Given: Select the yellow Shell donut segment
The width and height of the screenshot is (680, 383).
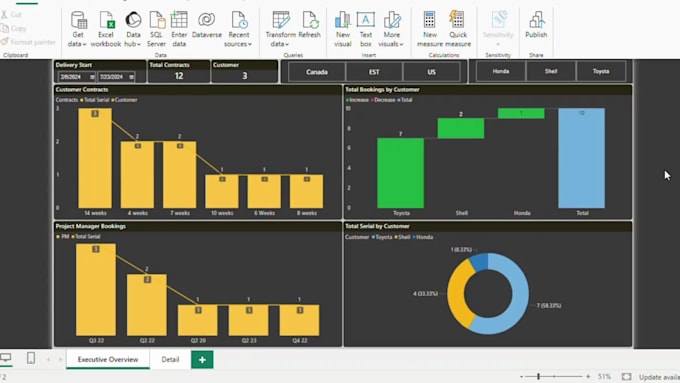Looking at the screenshot, I should click(x=459, y=295).
